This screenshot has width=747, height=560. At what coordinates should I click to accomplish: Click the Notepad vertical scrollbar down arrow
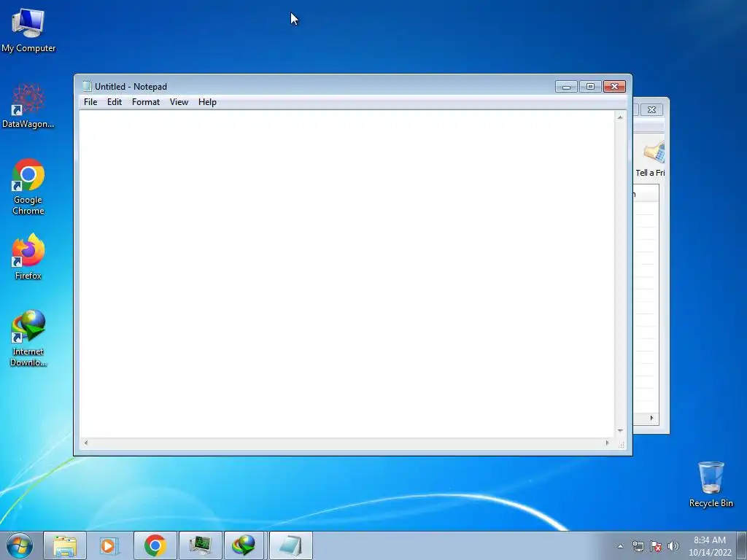(x=620, y=431)
